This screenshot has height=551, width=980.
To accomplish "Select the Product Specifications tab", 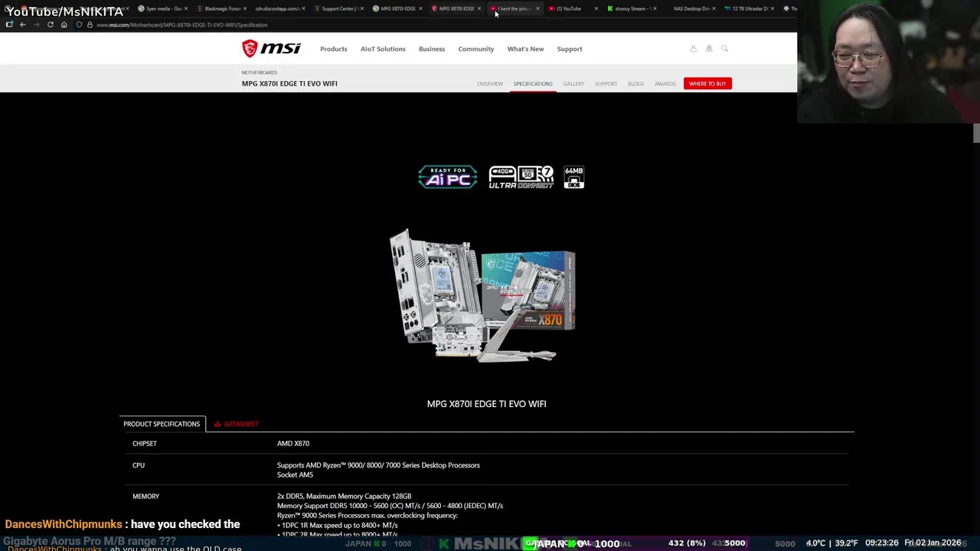I will pyautogui.click(x=162, y=424).
